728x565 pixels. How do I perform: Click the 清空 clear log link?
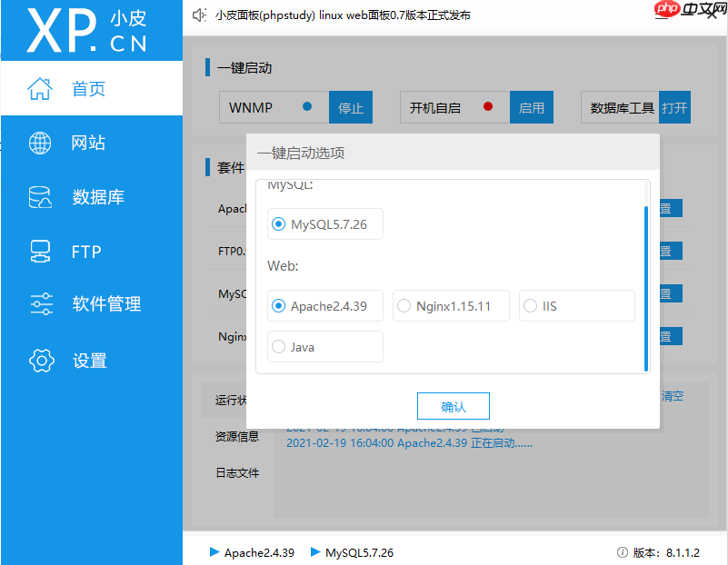pyautogui.click(x=672, y=396)
